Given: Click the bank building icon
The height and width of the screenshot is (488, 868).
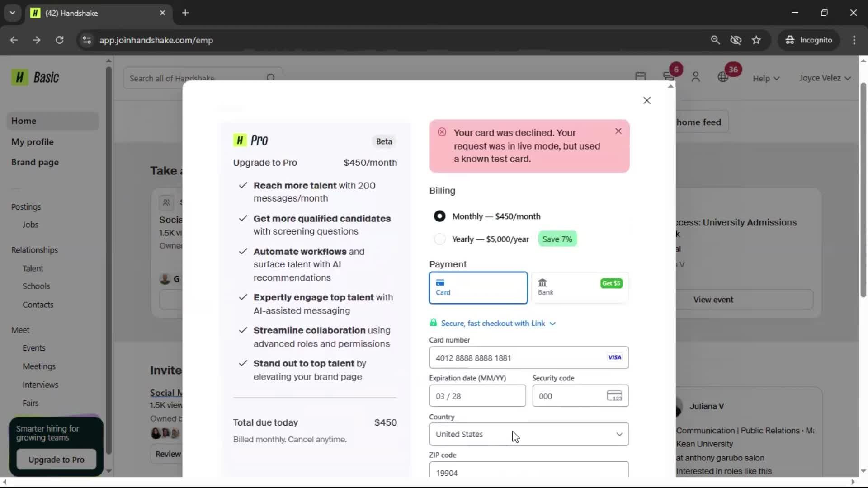Looking at the screenshot, I should 542,282.
